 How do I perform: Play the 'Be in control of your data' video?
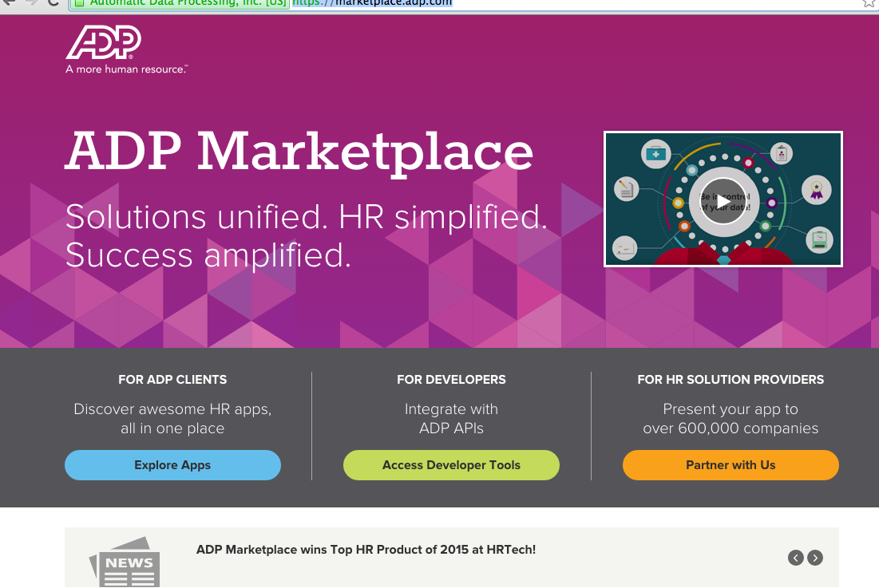click(723, 199)
